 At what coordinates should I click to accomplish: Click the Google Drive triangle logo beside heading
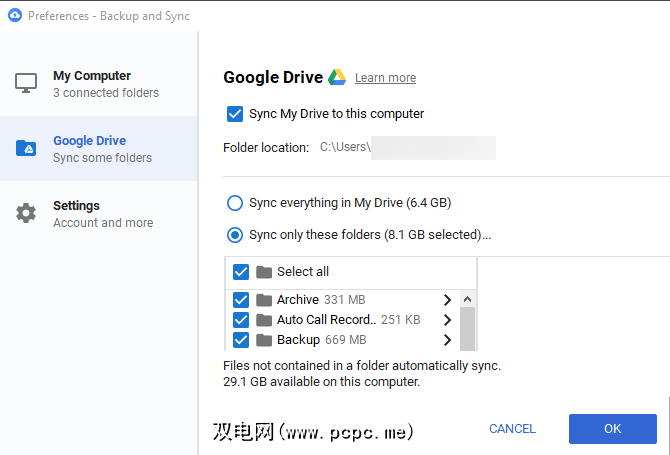click(337, 77)
